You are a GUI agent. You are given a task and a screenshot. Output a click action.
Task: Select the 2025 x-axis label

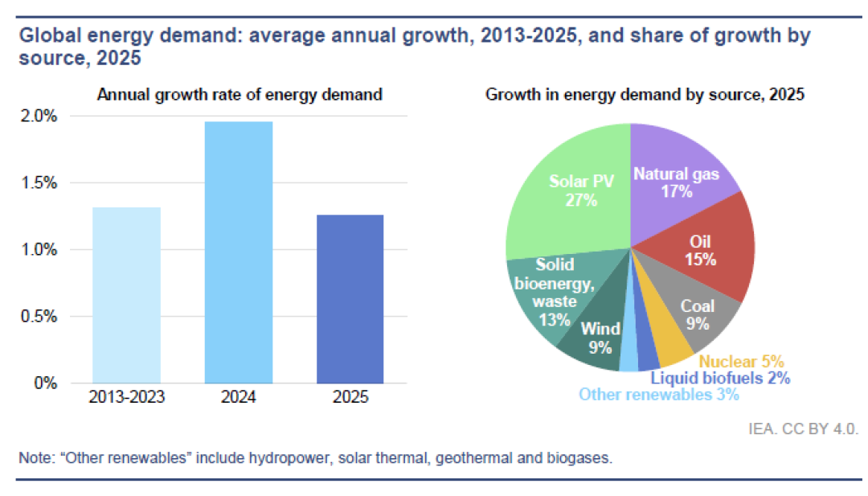click(350, 397)
